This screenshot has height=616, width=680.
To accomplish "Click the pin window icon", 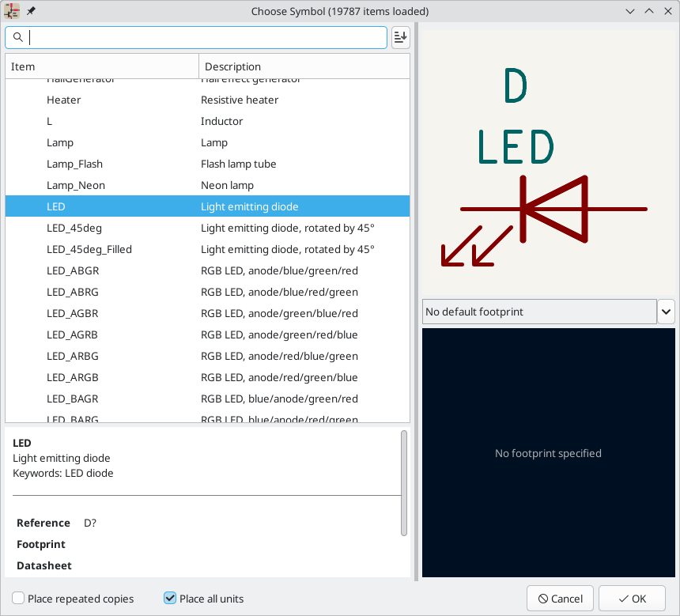I will 31,11.
